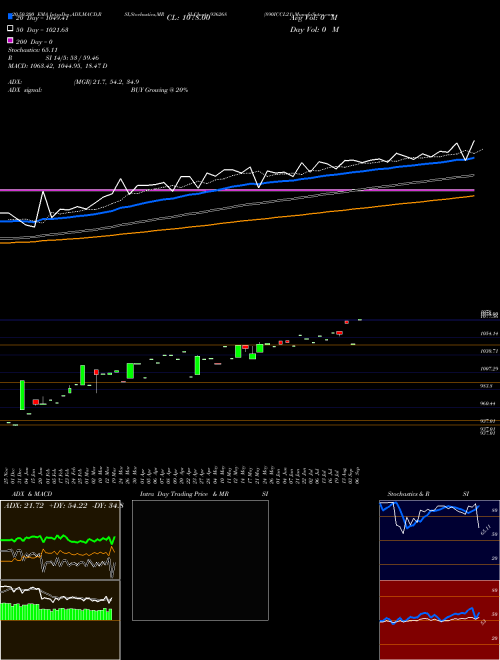Click the 'Avg Vol: 0 M' label
Image resolution: width=500 pixels, height=660 pixels.
[x=314, y=18]
